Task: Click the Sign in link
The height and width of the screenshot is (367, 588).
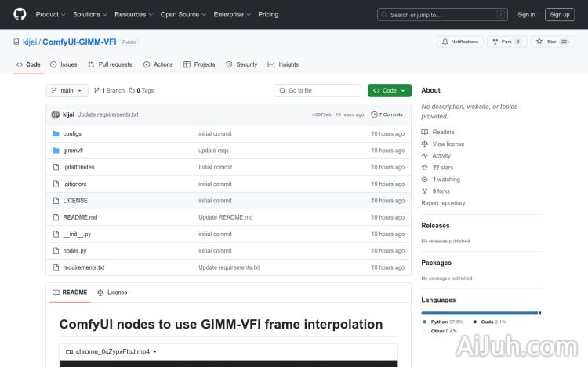Action: click(x=526, y=15)
